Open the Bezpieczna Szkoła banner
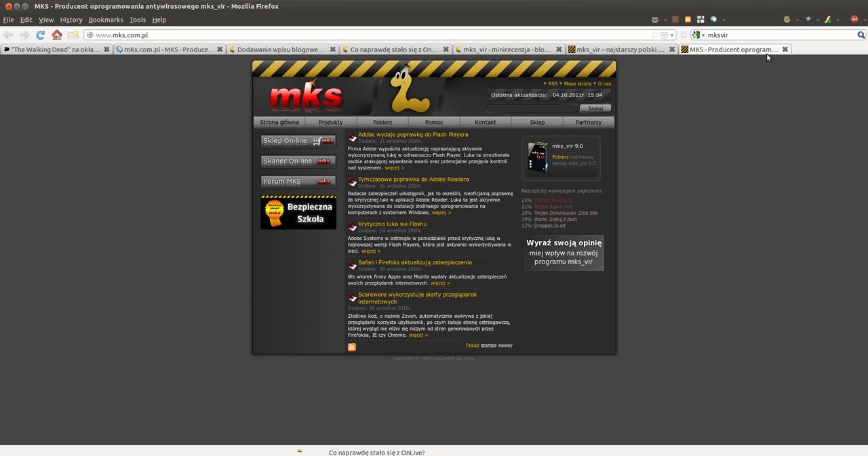The image size is (868, 456). (298, 213)
